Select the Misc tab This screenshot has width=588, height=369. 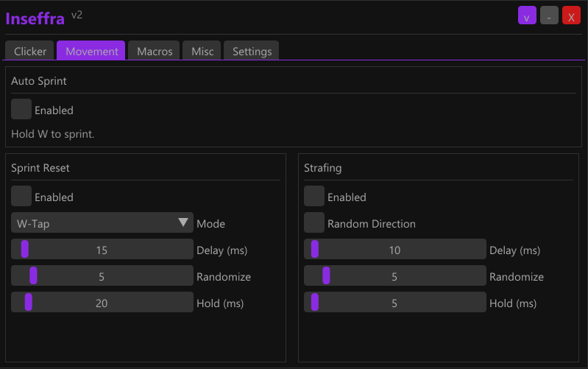[x=202, y=51]
